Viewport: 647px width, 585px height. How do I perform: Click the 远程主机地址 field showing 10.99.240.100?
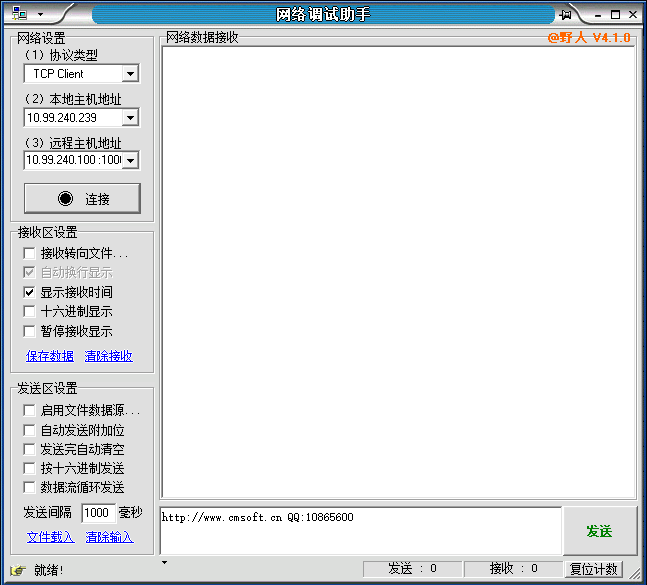click(74, 160)
